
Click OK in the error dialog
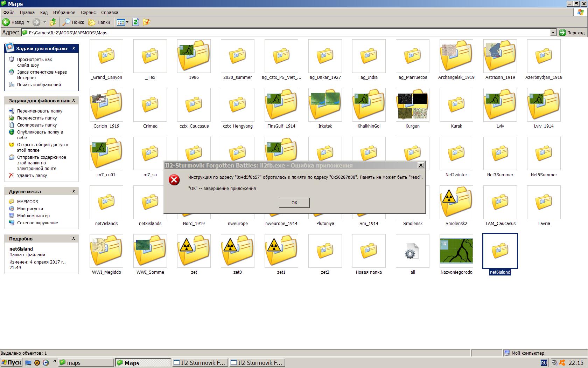pyautogui.click(x=294, y=203)
